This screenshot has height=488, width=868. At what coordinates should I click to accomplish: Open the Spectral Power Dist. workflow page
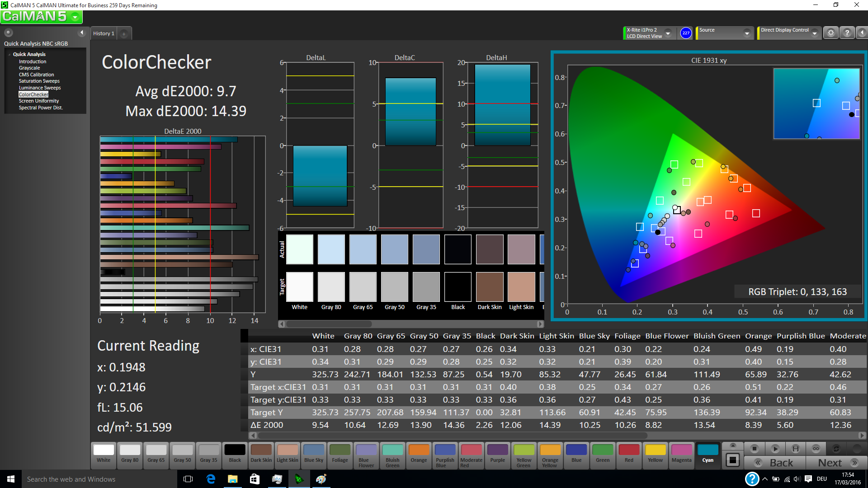coord(41,108)
